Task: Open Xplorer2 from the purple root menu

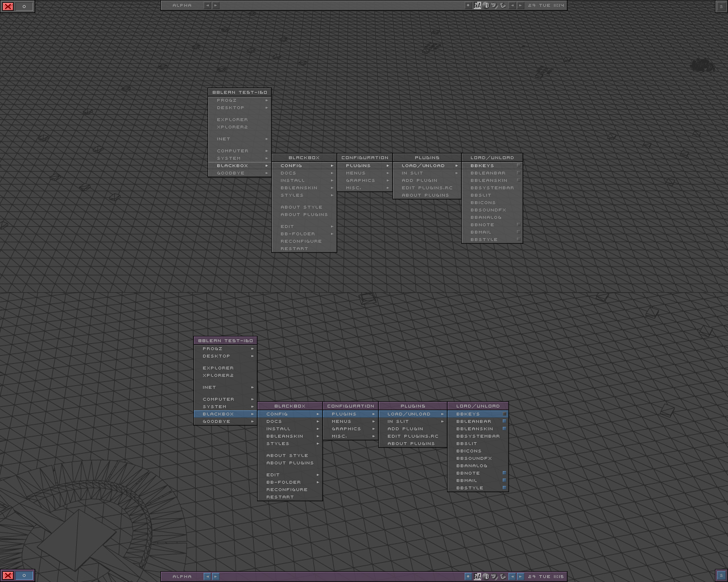Action: pos(226,375)
